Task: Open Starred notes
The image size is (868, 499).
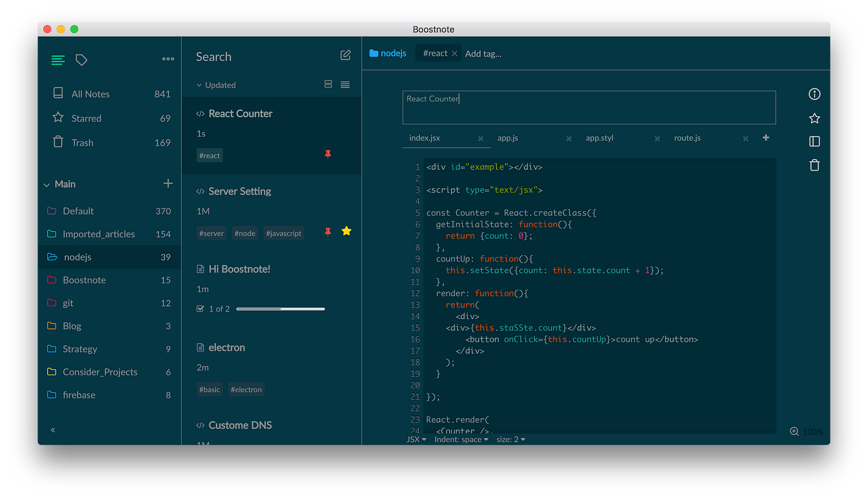Action: [x=109, y=118]
